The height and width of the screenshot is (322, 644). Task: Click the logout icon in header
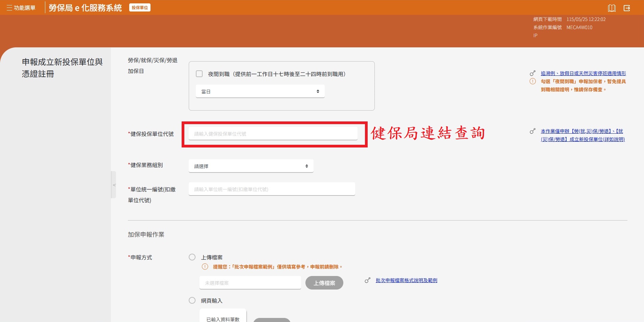point(627,8)
